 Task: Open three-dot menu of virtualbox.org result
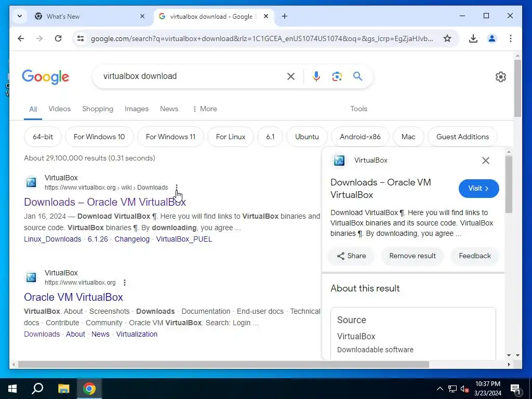click(x=125, y=283)
